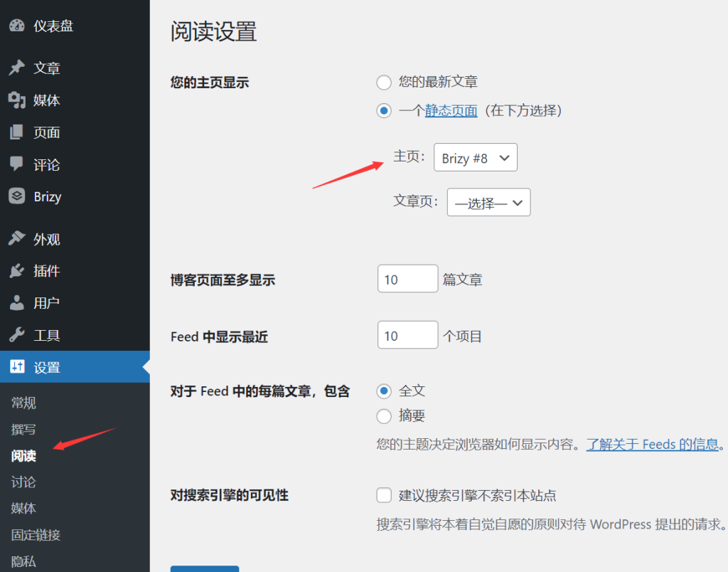Screen dimensions: 728x572
Task: Go to the 讨论 settings submenu
Action: [23, 482]
